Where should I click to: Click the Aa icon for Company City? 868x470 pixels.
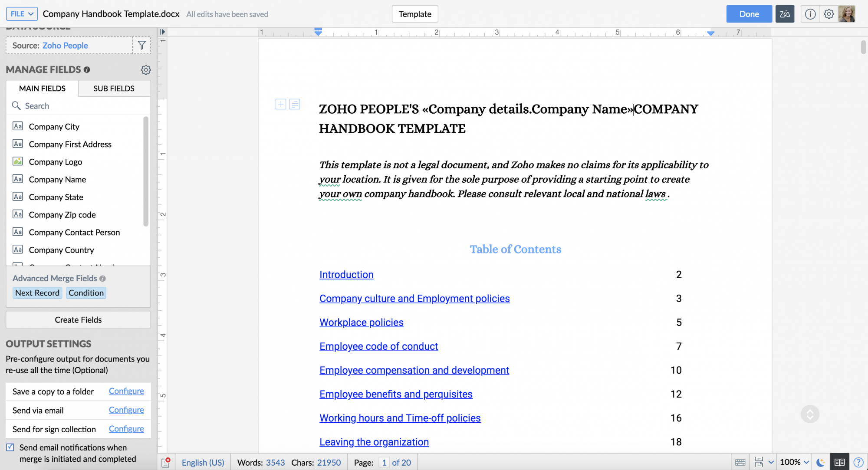(17, 126)
